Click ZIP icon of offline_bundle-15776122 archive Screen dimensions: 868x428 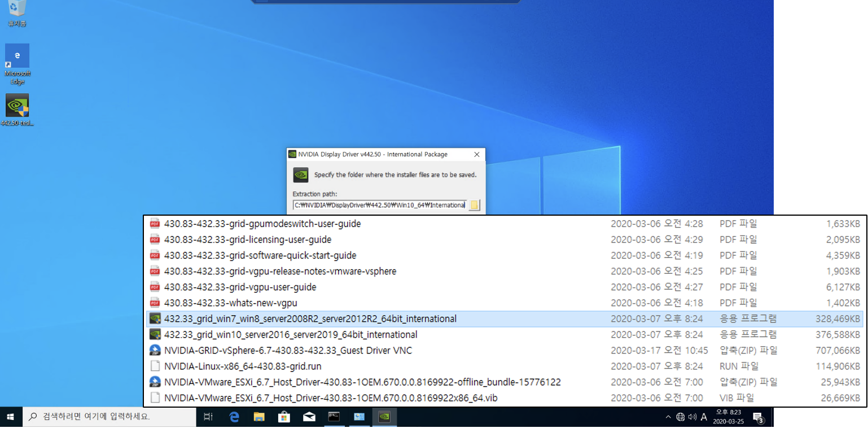pos(155,382)
